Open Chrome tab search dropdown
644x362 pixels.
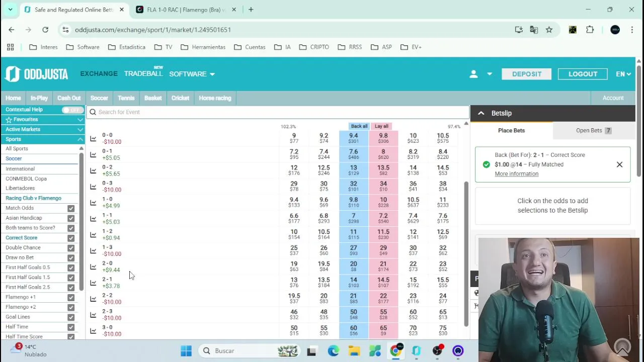[10, 10]
